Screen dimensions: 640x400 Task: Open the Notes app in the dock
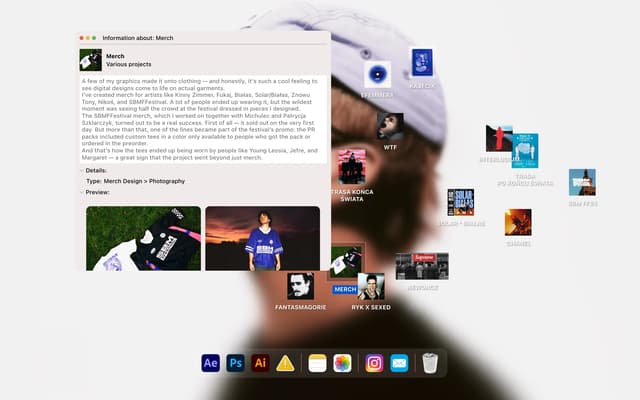(x=317, y=363)
